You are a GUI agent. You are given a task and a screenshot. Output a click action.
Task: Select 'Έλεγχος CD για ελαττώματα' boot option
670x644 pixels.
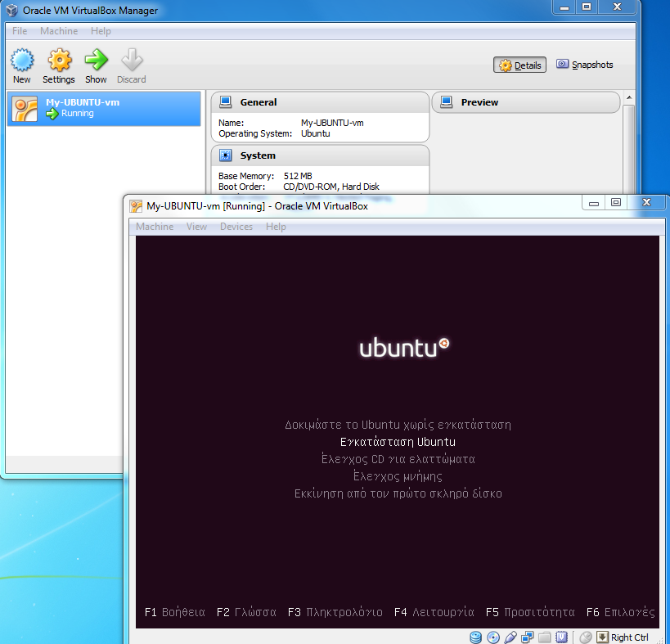click(x=398, y=459)
